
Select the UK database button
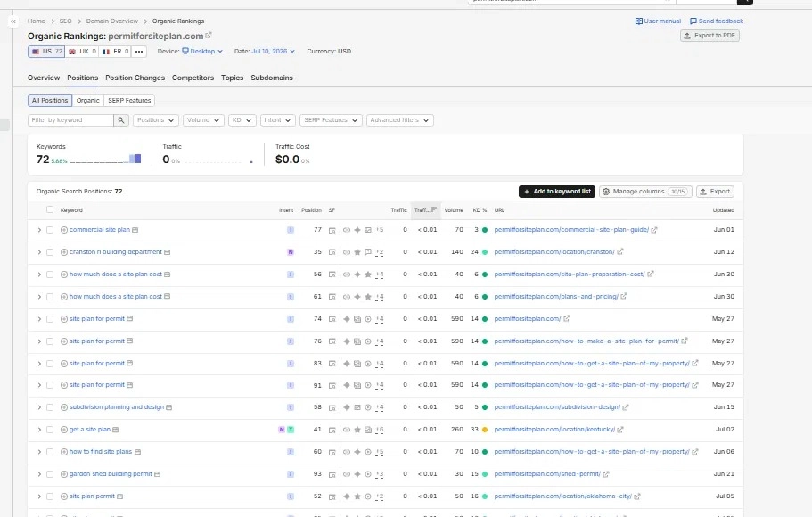point(83,52)
